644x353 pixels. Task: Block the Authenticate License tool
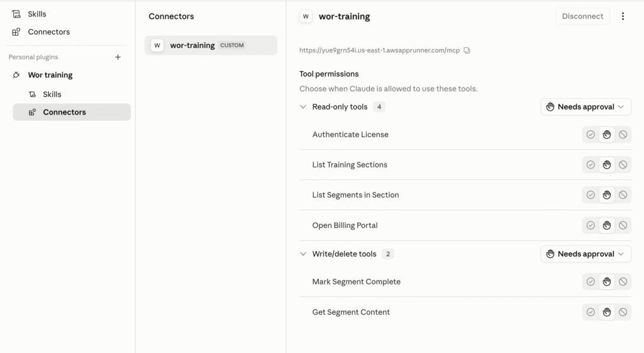click(x=623, y=135)
